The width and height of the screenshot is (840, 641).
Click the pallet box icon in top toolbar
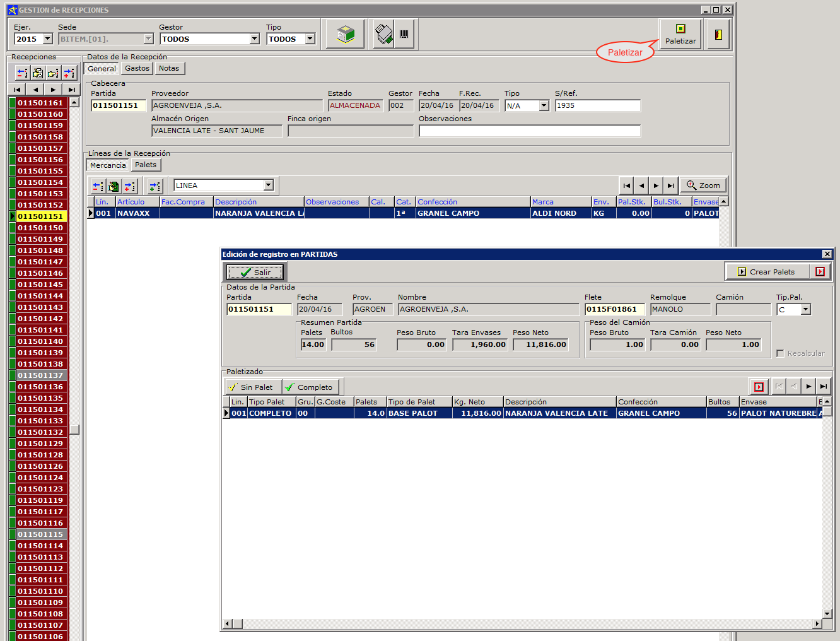click(345, 34)
